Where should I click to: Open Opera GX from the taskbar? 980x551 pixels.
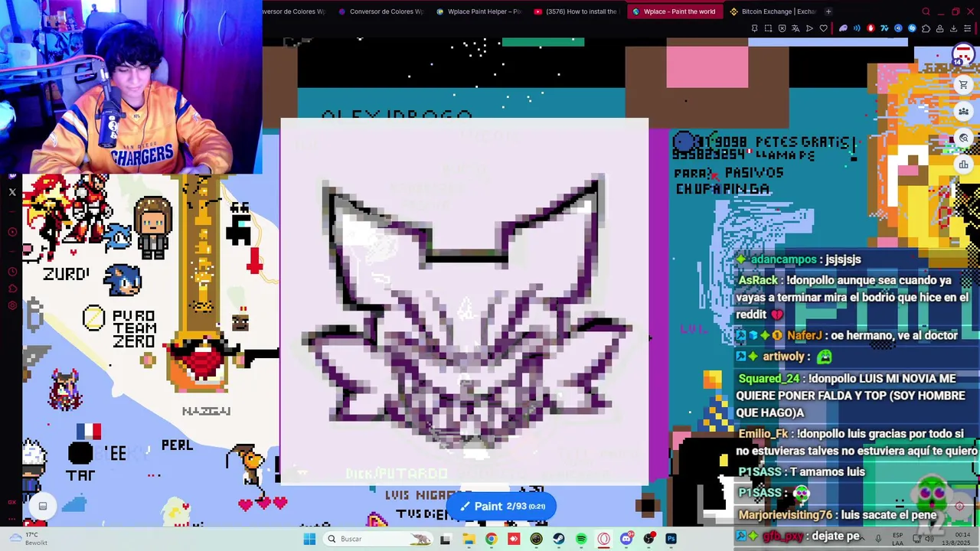click(603, 539)
